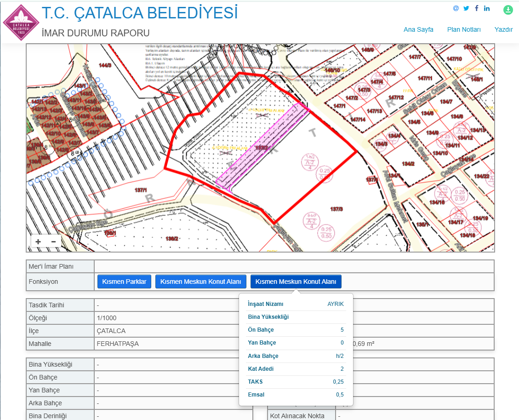Click the Kot Alınacak Nokta label

pos(297,416)
